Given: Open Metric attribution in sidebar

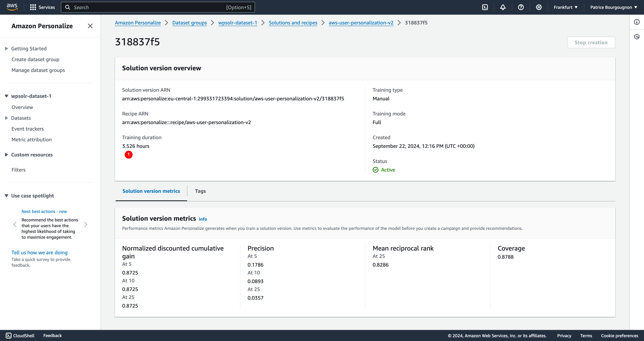Looking at the screenshot, I should pyautogui.click(x=31, y=140).
